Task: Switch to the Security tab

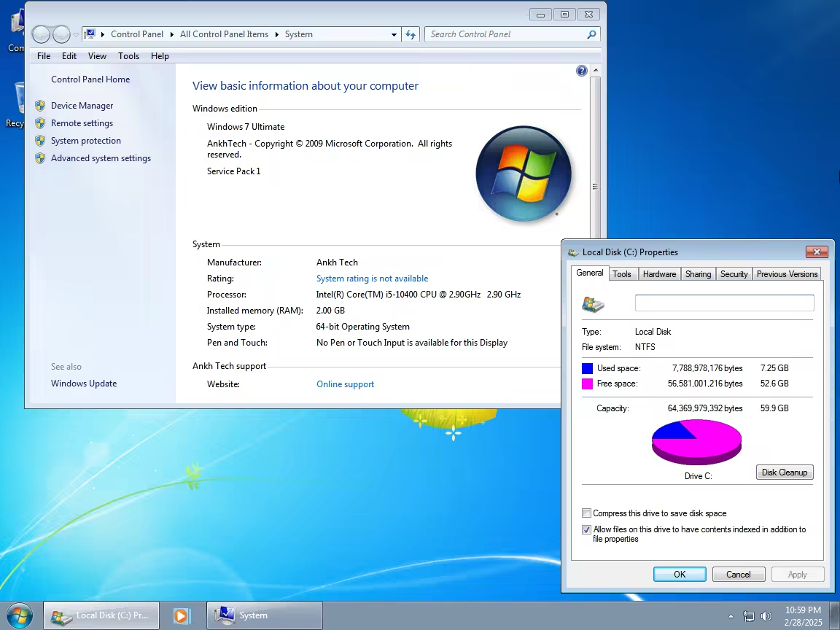Action: point(734,273)
